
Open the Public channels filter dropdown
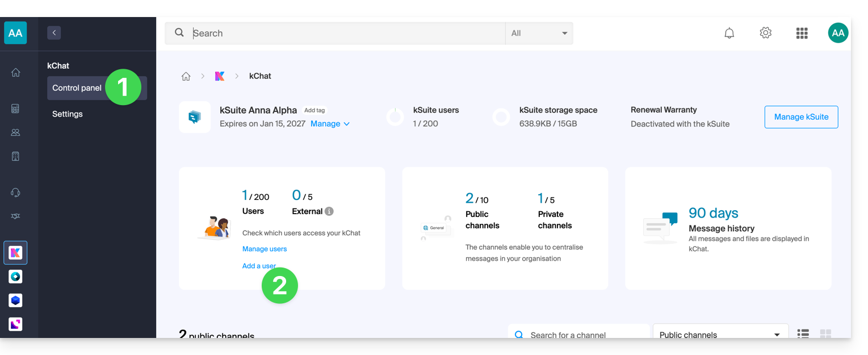[720, 334]
